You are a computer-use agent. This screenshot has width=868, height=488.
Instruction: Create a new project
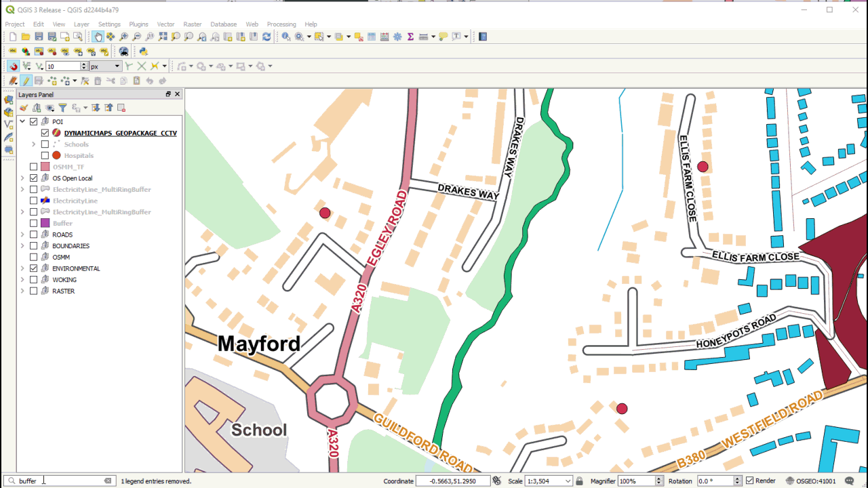[12, 37]
